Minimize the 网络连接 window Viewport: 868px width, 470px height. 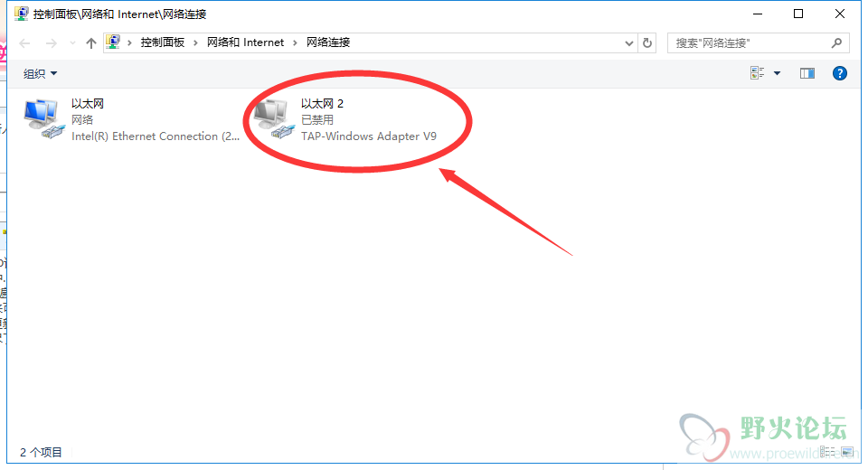(x=758, y=14)
